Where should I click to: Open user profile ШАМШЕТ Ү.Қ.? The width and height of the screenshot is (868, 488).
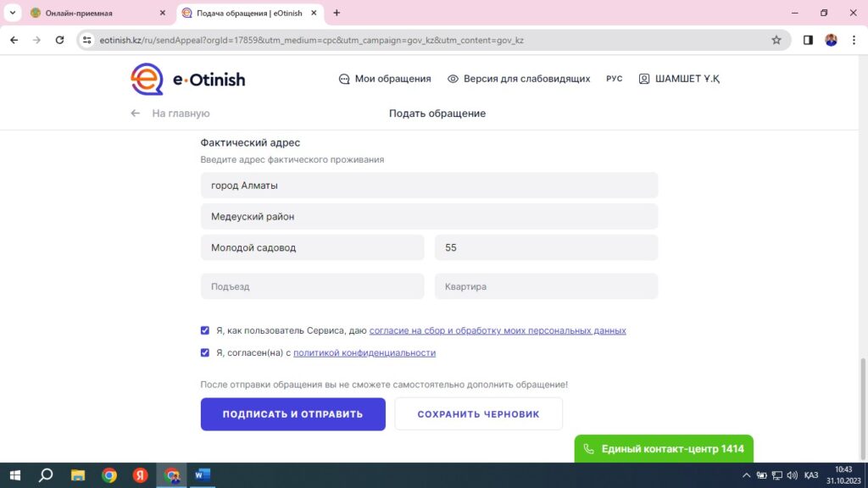pyautogui.click(x=679, y=79)
